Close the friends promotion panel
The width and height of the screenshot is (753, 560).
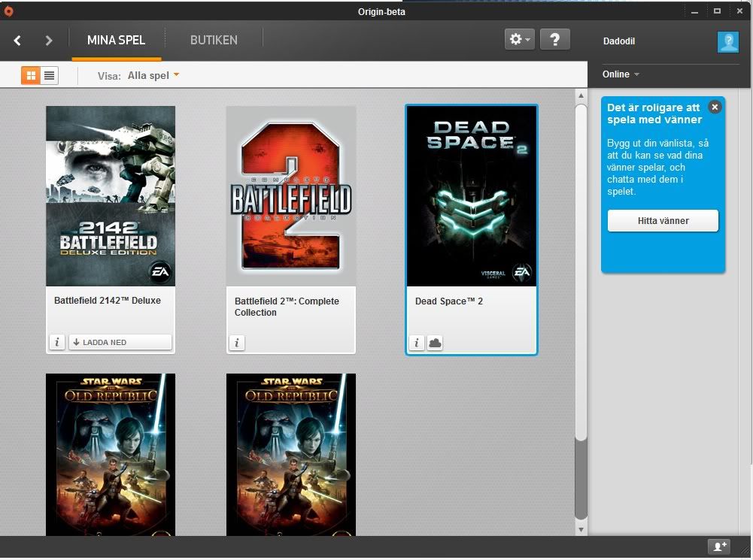(x=715, y=107)
